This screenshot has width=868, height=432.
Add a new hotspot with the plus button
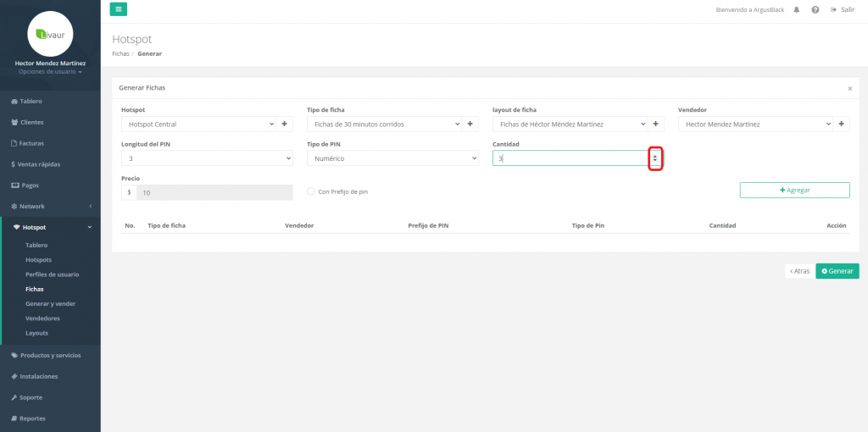[x=285, y=125]
